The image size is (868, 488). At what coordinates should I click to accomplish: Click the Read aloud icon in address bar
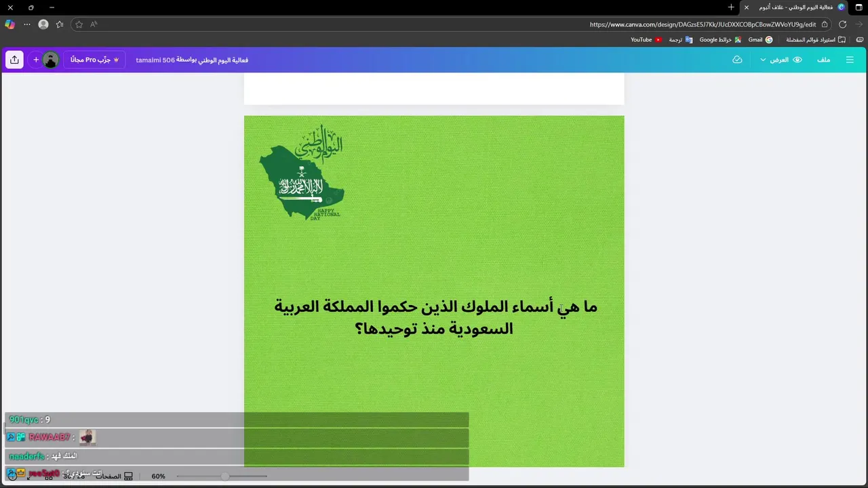(94, 24)
